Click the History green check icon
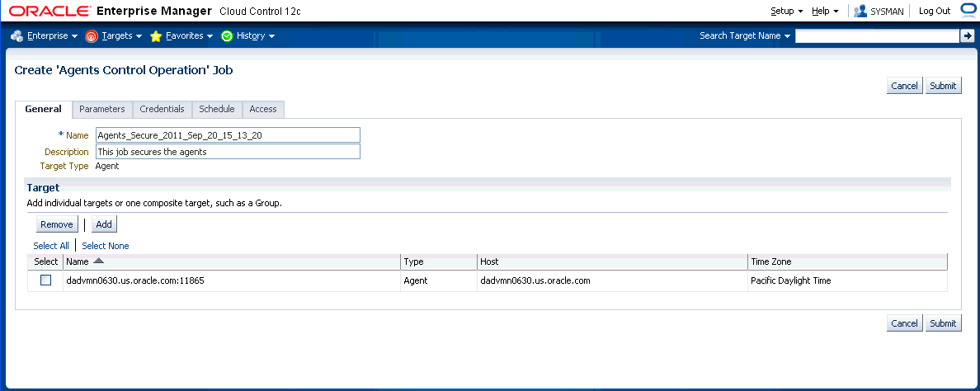Screen dimensions: 980x391 227,36
